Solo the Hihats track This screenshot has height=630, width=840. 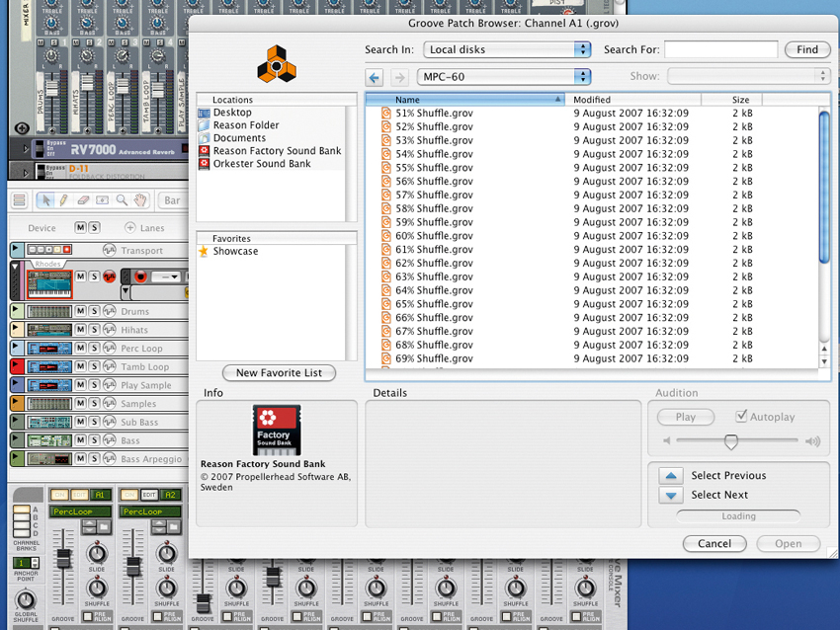pos(94,330)
